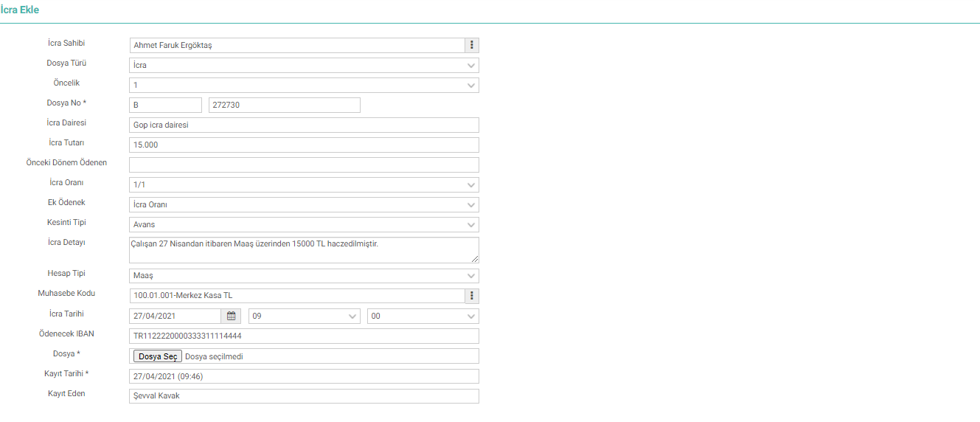980x422 pixels.
Task: Click the 'Dosya No *' label
Action: point(66,103)
